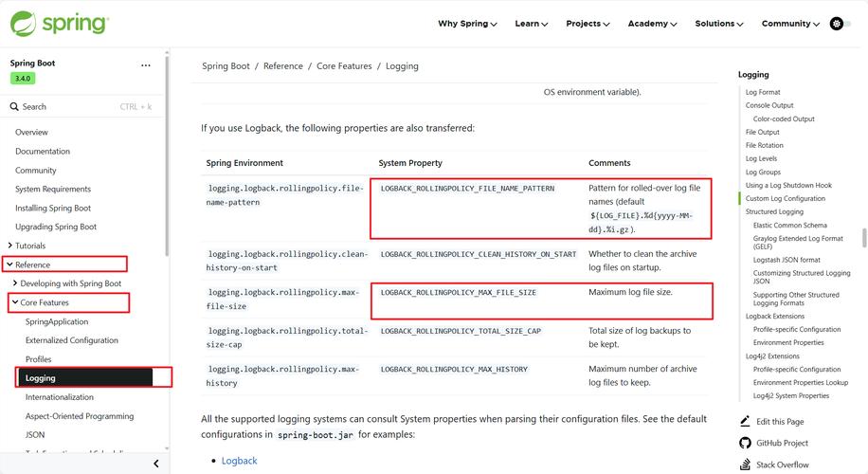
Task: Select LOGBACK_ROLLINGPOLICY_MAX_HISTORY text
Action: click(x=454, y=369)
